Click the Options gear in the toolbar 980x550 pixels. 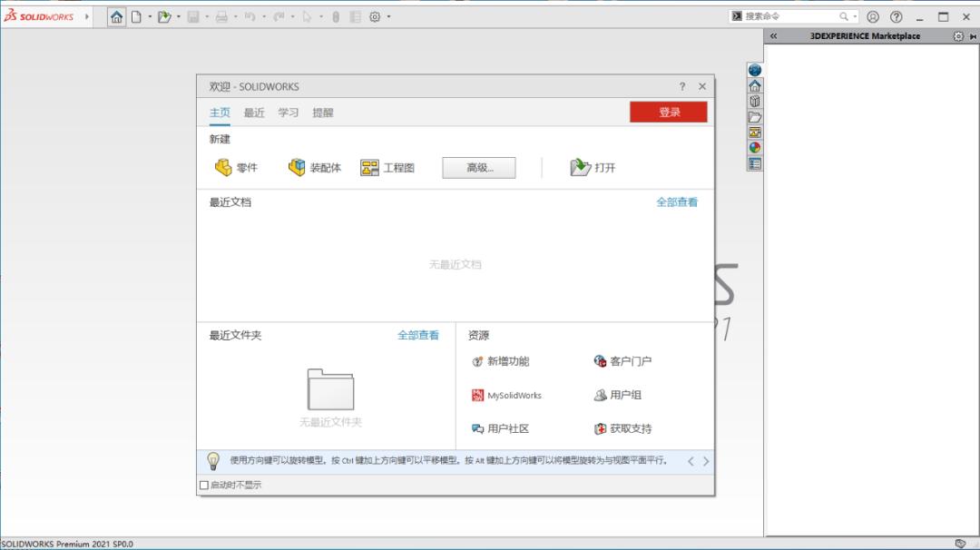click(x=376, y=16)
